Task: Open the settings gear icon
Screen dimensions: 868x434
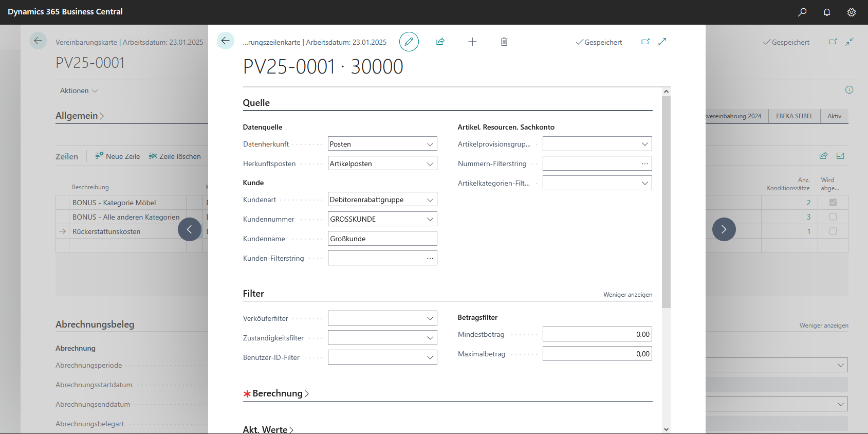Action: [852, 12]
